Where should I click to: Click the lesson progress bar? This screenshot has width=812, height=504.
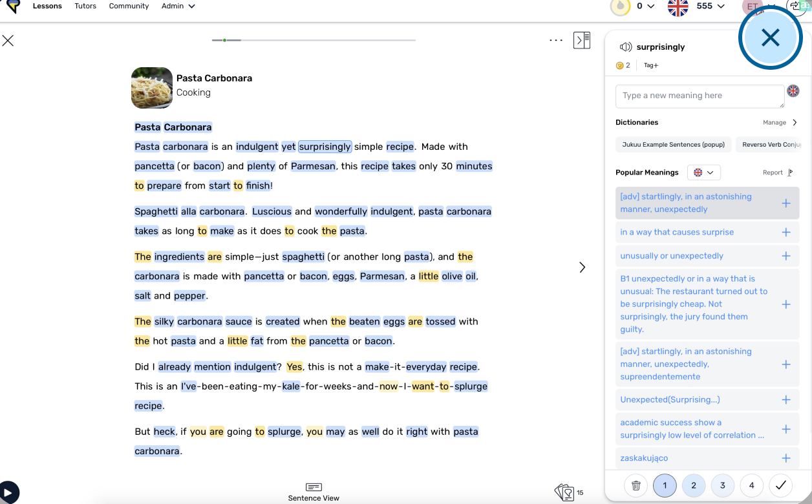[314, 40]
